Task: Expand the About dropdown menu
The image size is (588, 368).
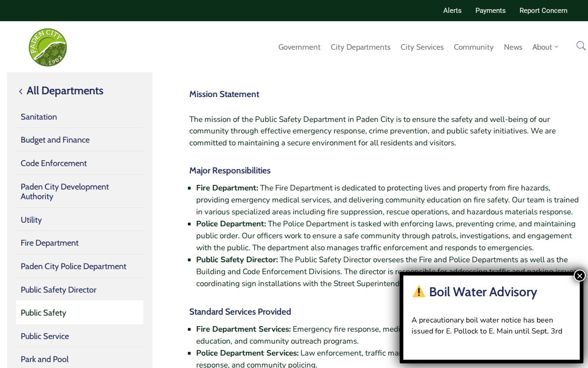Action: coord(545,47)
